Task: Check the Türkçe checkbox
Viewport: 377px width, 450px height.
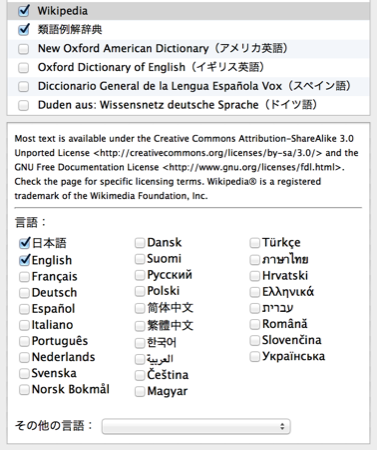Action: pyautogui.click(x=255, y=243)
